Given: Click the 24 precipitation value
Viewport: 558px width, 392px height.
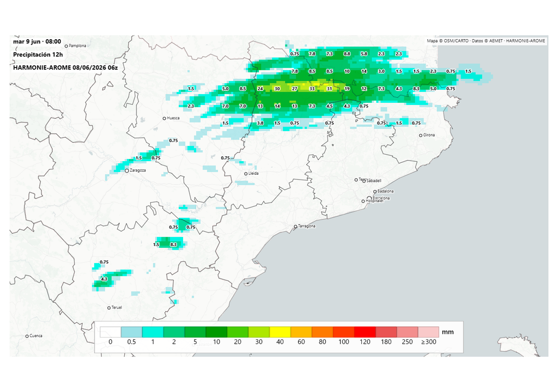Looking at the screenshot, I should [x=260, y=89].
